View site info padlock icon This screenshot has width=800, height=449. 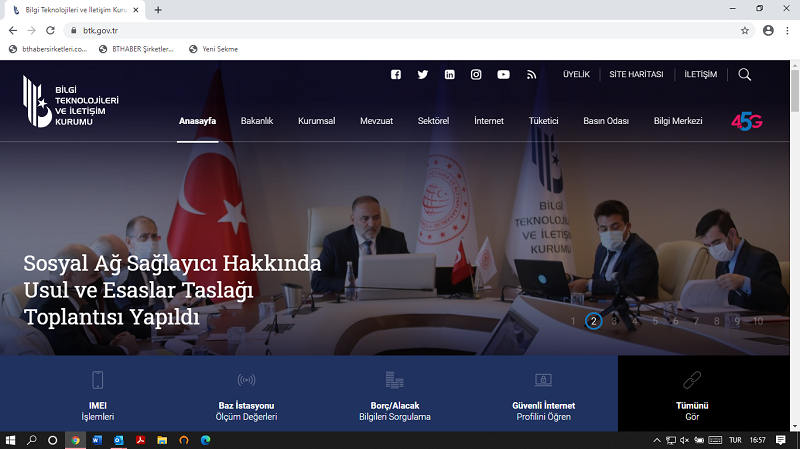point(73,31)
